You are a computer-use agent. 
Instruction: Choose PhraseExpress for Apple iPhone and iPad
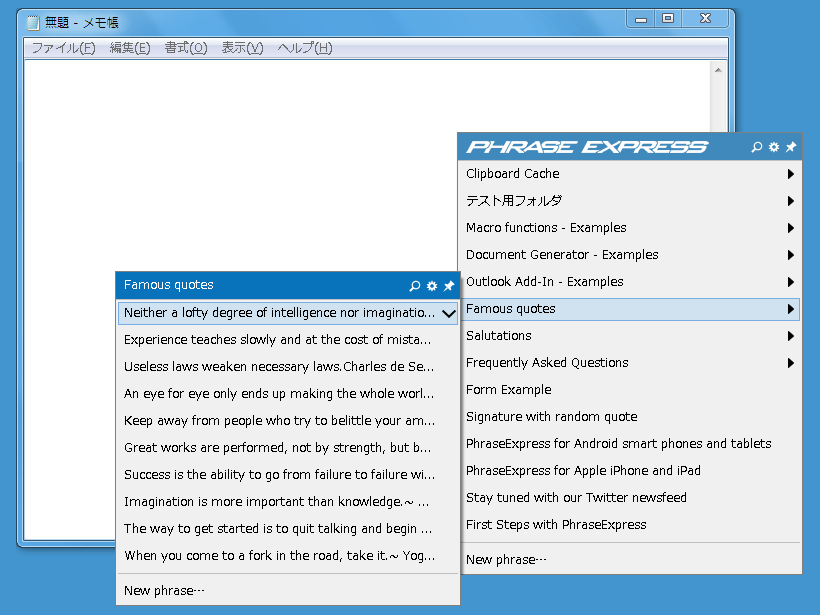coord(630,471)
